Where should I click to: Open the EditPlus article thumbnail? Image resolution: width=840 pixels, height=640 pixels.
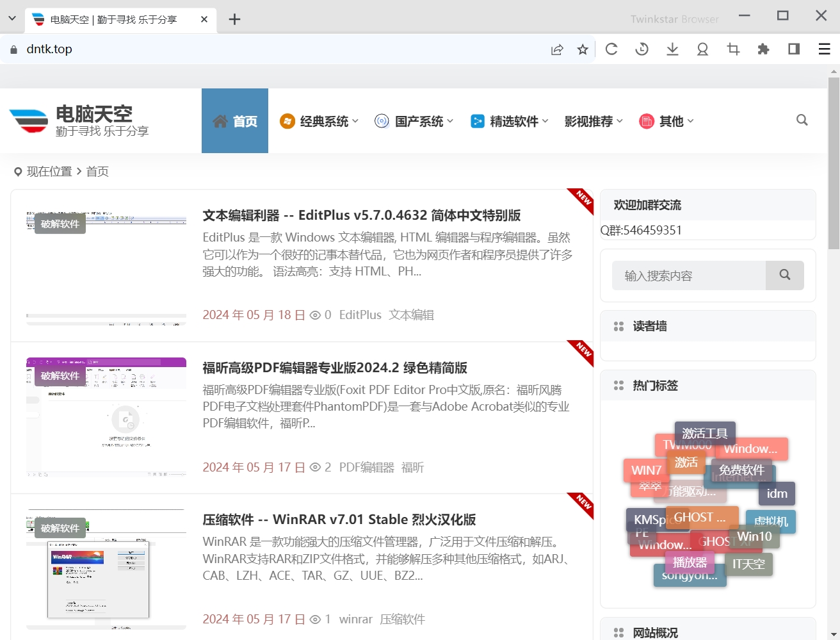click(106, 268)
